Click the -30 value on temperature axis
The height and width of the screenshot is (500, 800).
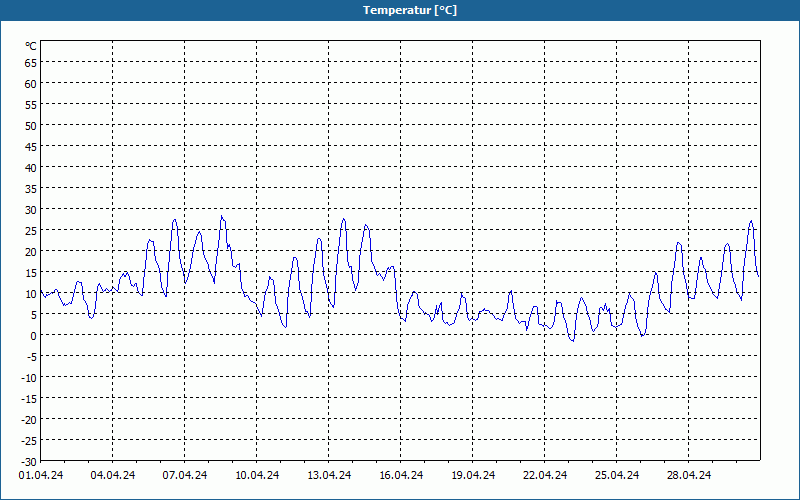tap(29, 461)
